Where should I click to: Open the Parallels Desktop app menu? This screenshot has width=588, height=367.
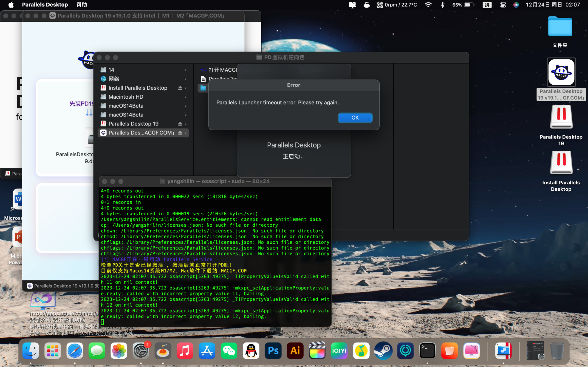[x=45, y=5]
